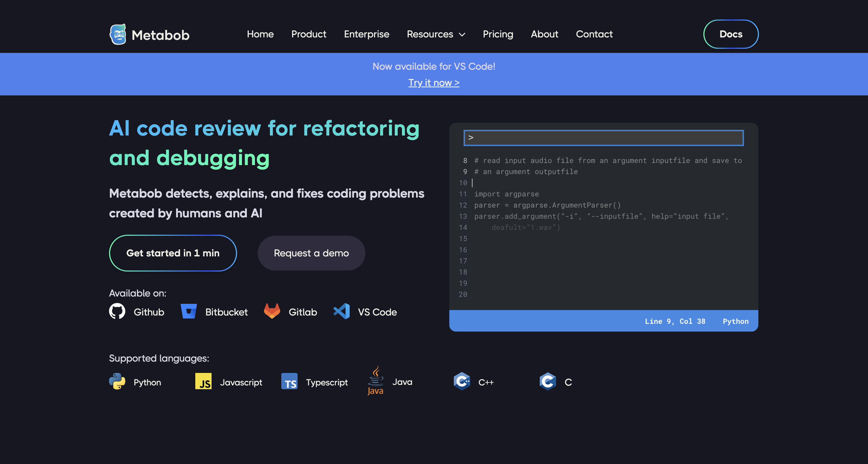The height and width of the screenshot is (464, 868).
Task: Go to the Enterprise page
Action: (x=367, y=34)
